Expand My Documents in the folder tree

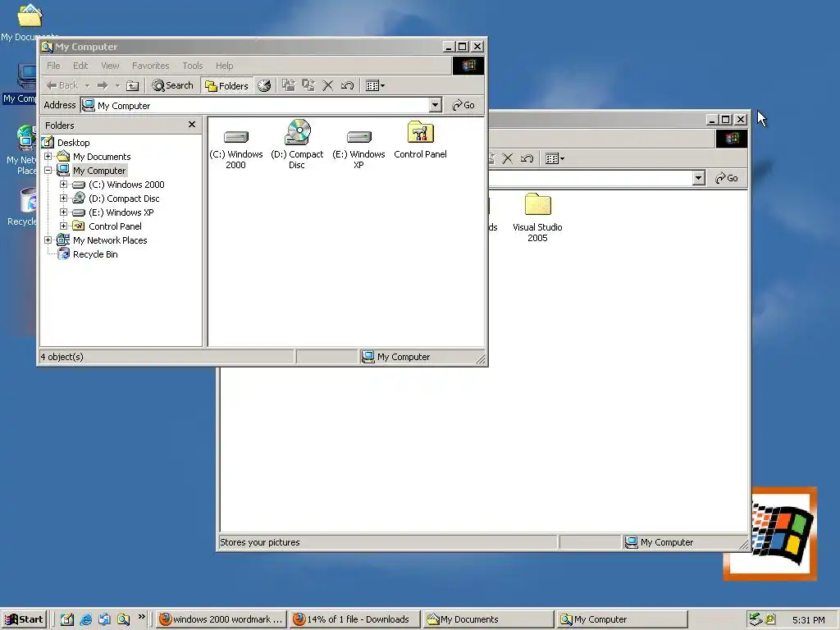[48, 157]
